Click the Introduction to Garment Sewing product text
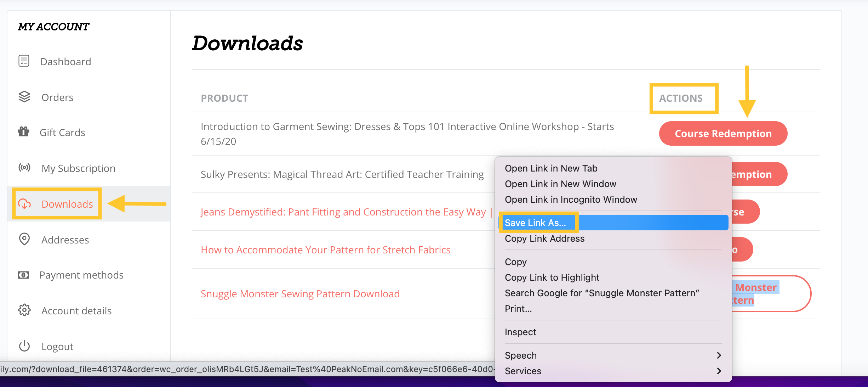This screenshot has height=387, width=868. tap(407, 134)
